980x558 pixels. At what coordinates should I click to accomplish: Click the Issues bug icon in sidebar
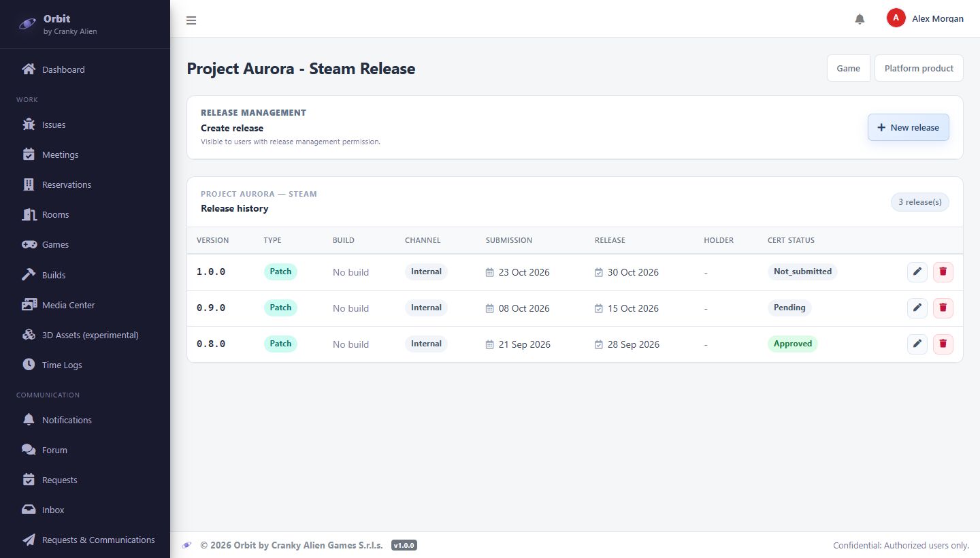point(29,125)
